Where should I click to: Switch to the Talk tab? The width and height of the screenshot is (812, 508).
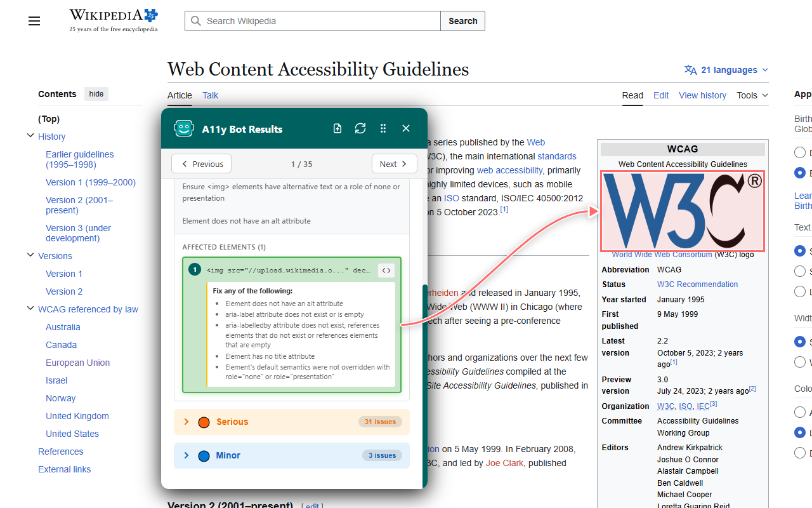pos(210,95)
